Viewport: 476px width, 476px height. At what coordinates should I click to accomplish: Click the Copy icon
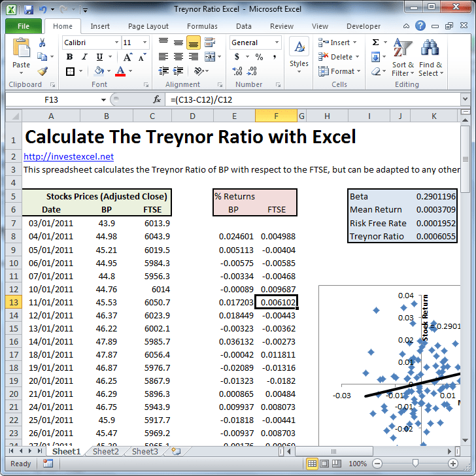(42, 56)
